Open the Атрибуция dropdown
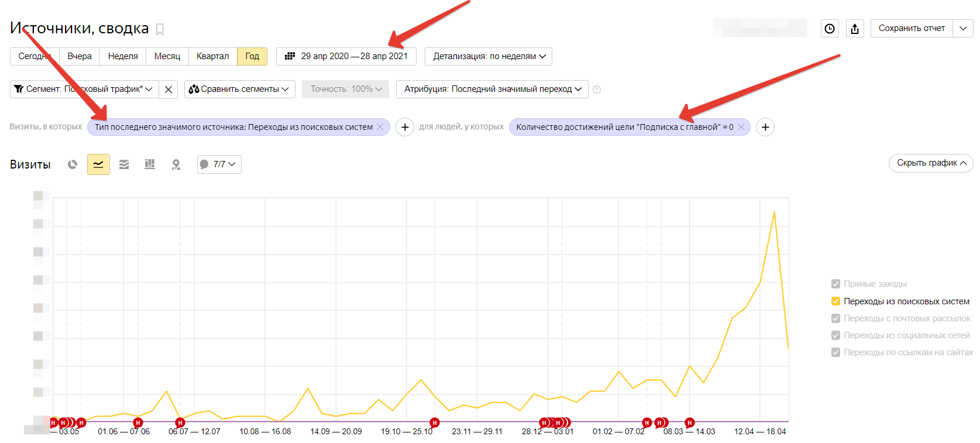Viewport: 980px width, 443px height. click(492, 89)
